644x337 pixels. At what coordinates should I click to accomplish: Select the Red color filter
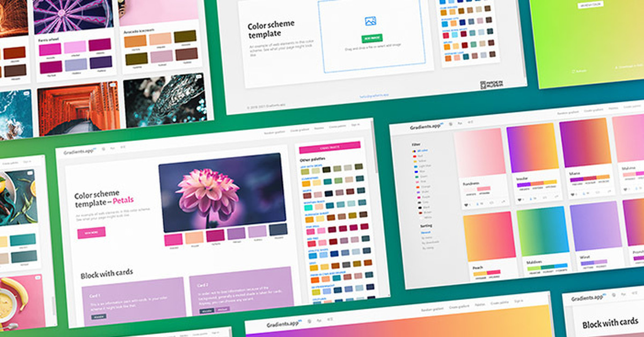(418, 156)
